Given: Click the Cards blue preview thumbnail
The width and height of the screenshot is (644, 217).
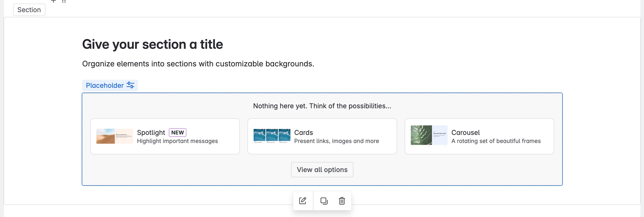Looking at the screenshot, I should 272,135.
